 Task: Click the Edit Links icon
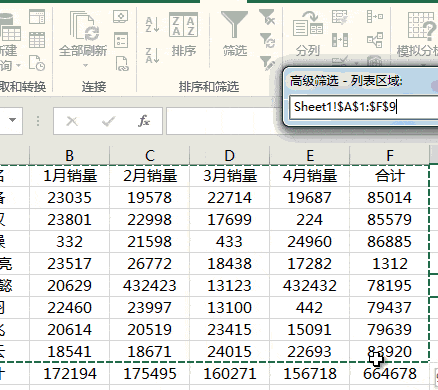pos(121,63)
